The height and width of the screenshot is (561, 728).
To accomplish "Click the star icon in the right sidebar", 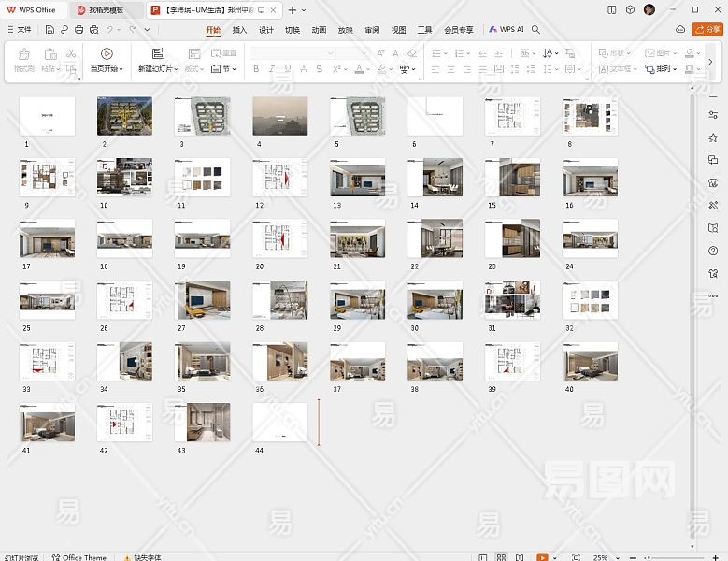I will coord(713,137).
